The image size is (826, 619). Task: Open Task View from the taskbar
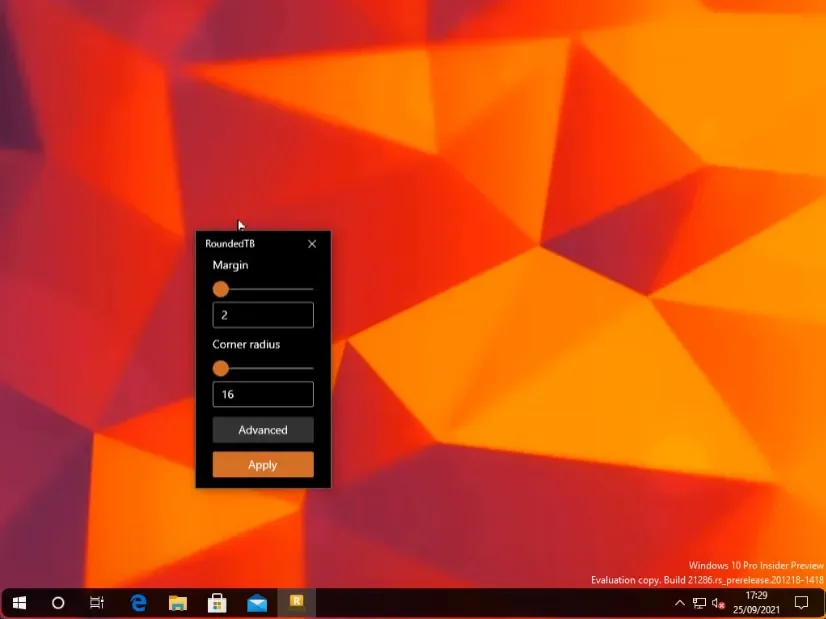click(97, 603)
